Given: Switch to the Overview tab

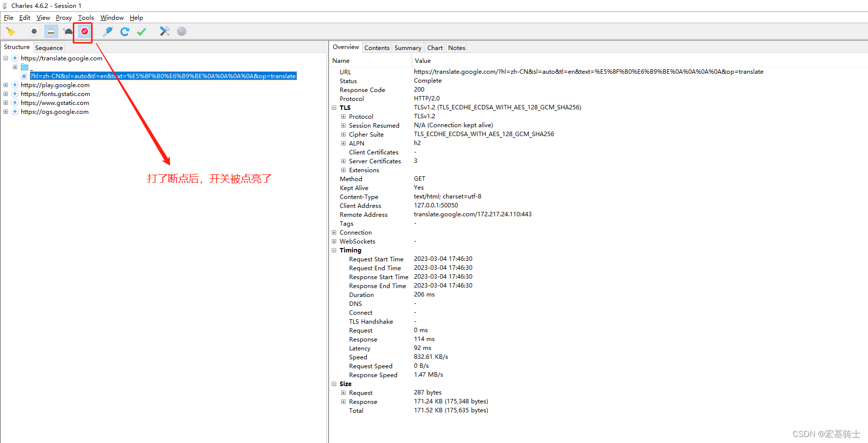Looking at the screenshot, I should 346,48.
